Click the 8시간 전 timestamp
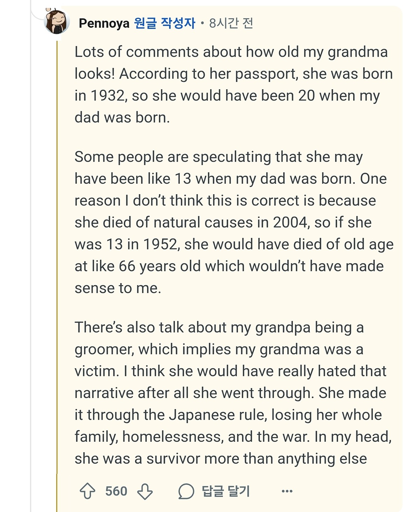This screenshot has width=420, height=512. coord(231,23)
